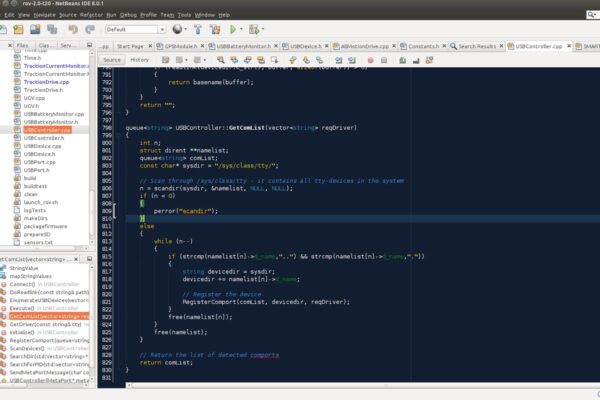Show the Source view of the editor

coord(112,60)
